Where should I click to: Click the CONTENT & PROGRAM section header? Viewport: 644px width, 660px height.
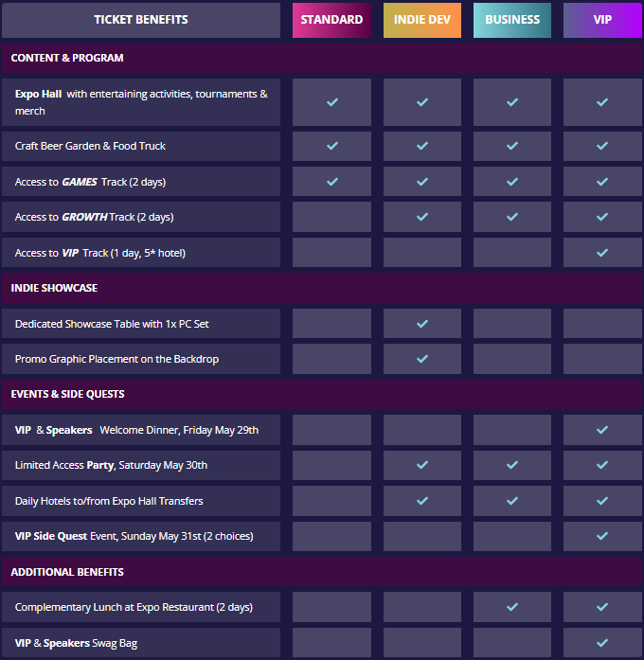click(x=67, y=58)
